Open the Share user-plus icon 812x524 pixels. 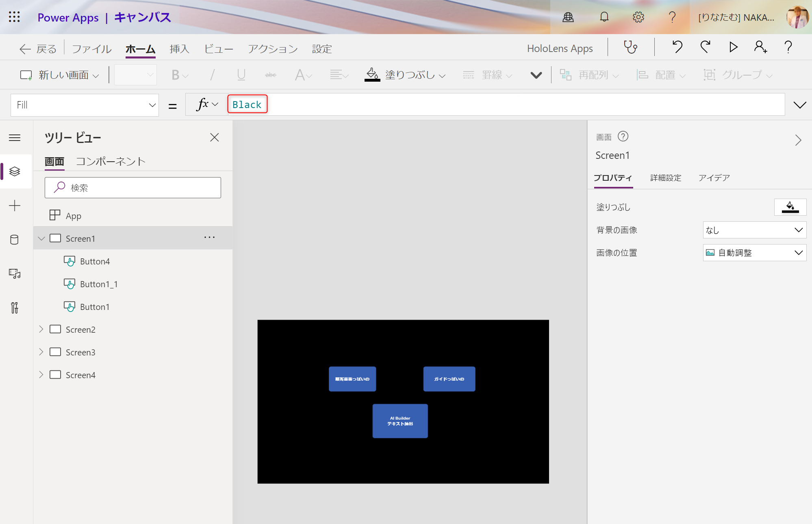click(760, 47)
